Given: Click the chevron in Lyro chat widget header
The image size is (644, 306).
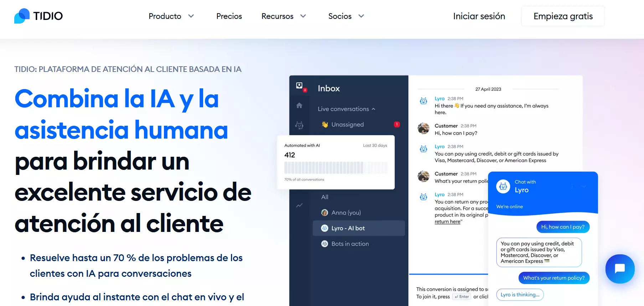Looking at the screenshot, I should (x=584, y=186).
